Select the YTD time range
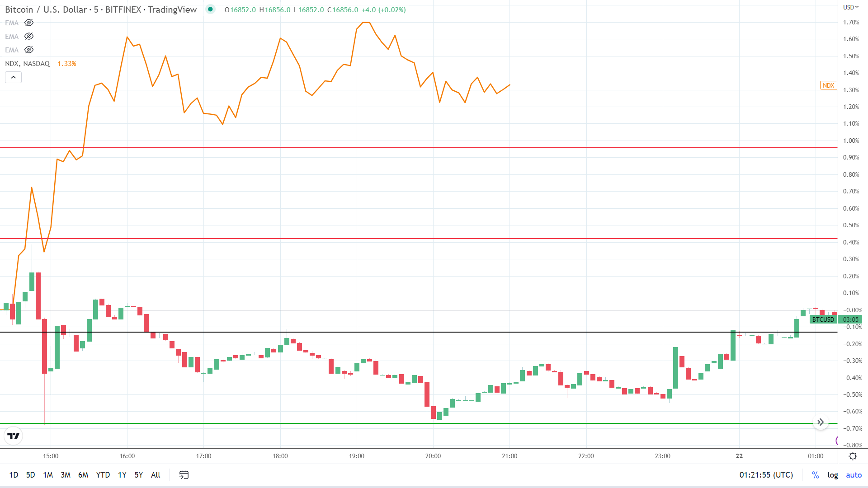The width and height of the screenshot is (868, 488). click(x=103, y=475)
